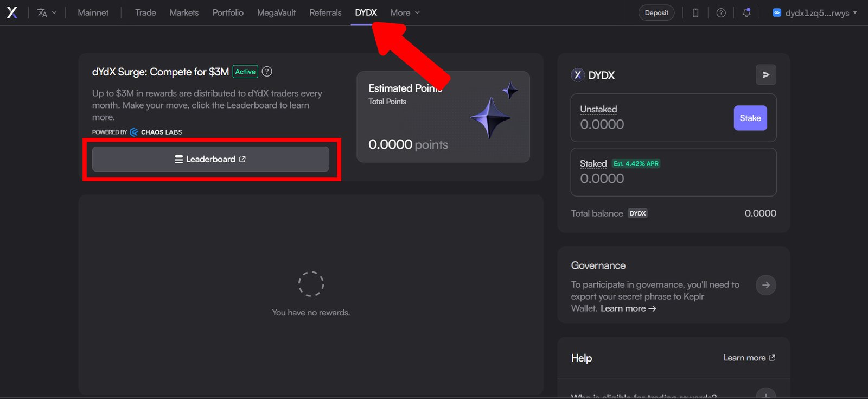Open the wallet account dropdown
The height and width of the screenshot is (399, 868).
(x=815, y=12)
